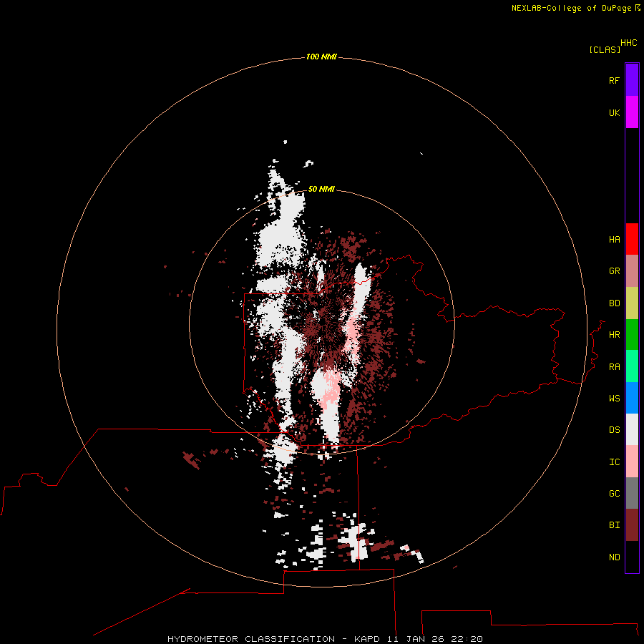Screen dimensions: 644x644
Task: Click the 50 NMI range ring label
Action: 321,189
